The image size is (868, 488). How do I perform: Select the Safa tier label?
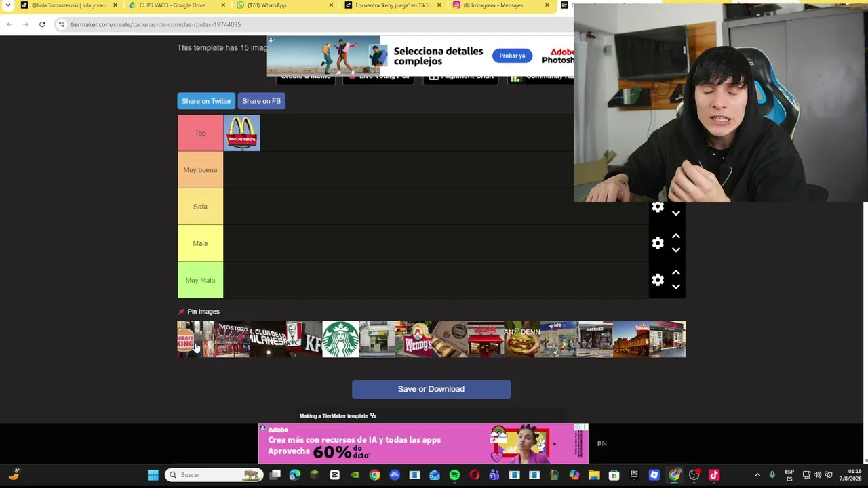200,207
